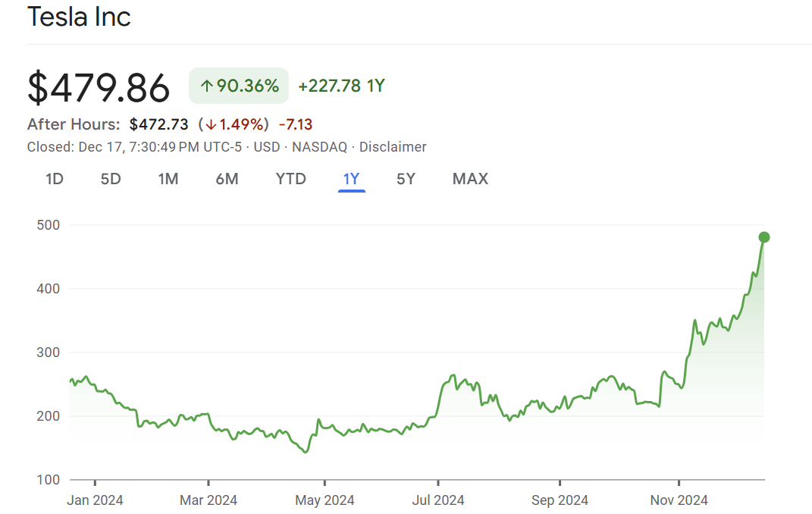The width and height of the screenshot is (812, 514).
Task: Click the Tesla Inc heading
Action: (x=79, y=17)
